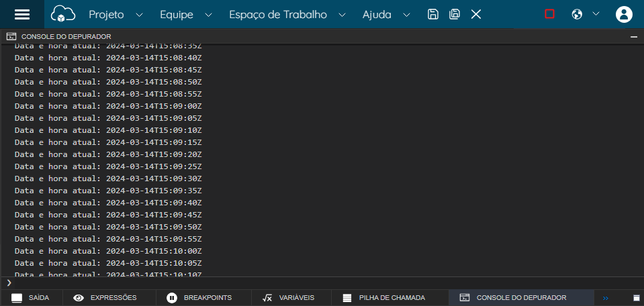Image resolution: width=644 pixels, height=306 pixels.
Task: Click log line 2024-03-14T15:09:20Z
Action: 108,154
